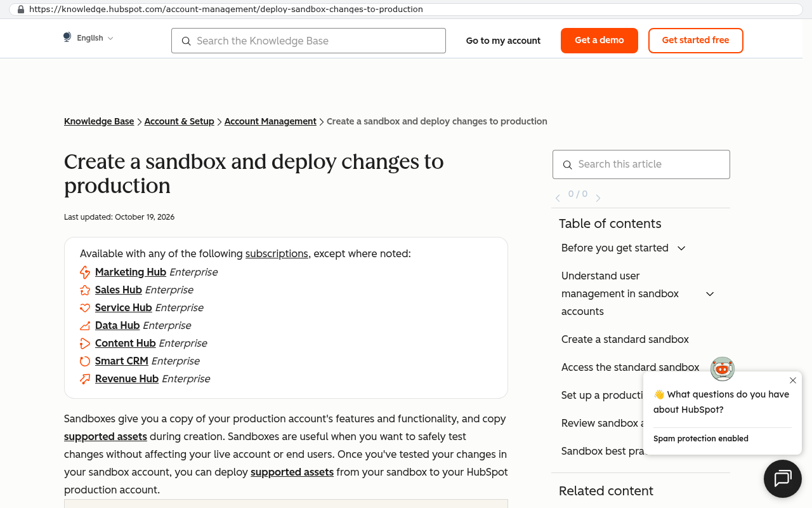Expand the 'Before you get started' section

[681, 248]
